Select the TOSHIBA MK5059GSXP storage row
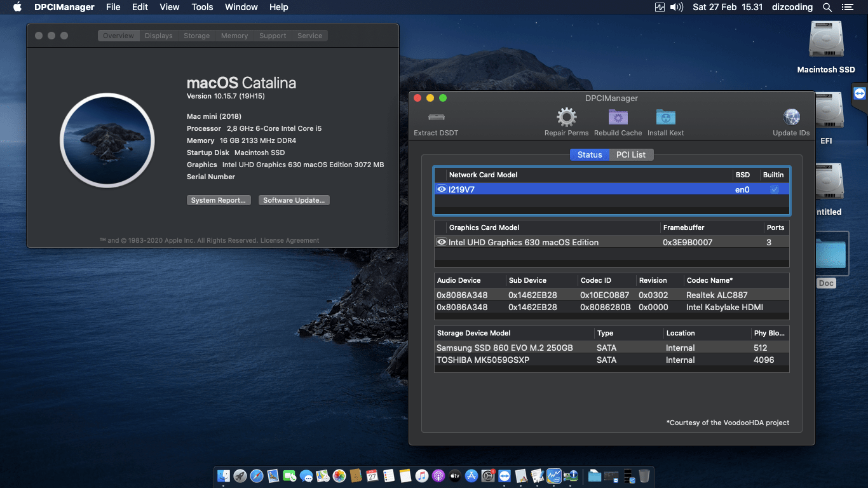 tap(612, 360)
